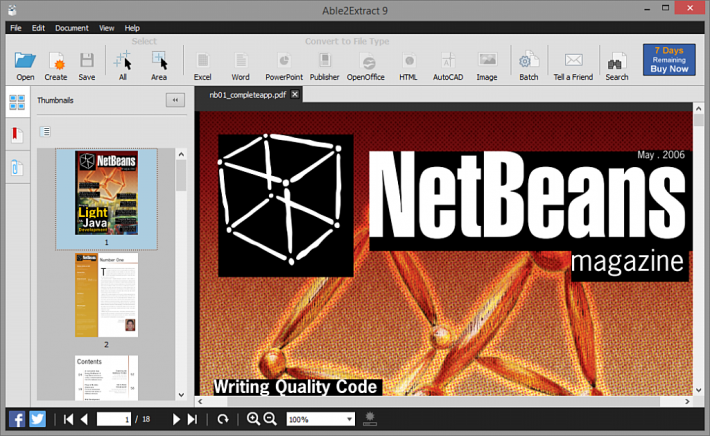710x436 pixels.
Task: Open a PDF file with Open icon
Action: (x=25, y=60)
